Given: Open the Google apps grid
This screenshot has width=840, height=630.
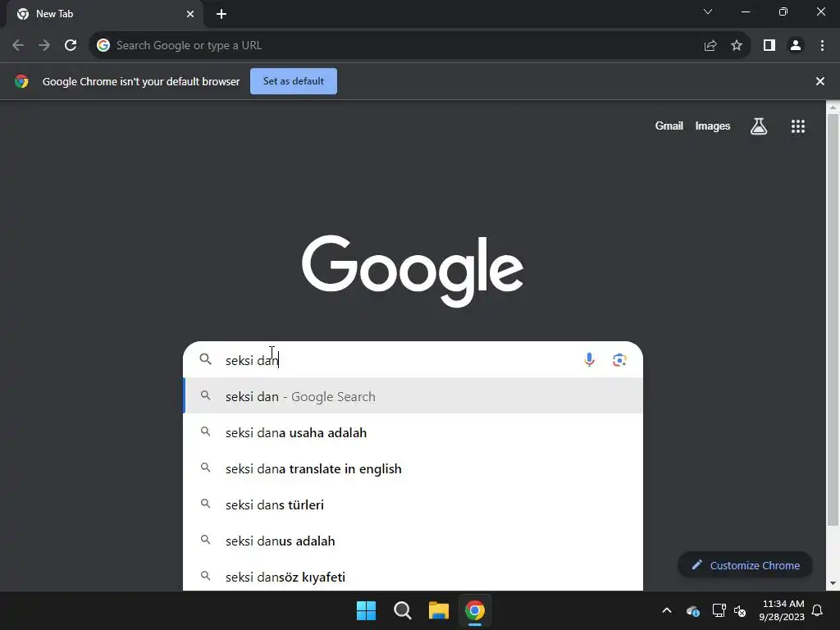Looking at the screenshot, I should click(x=798, y=126).
